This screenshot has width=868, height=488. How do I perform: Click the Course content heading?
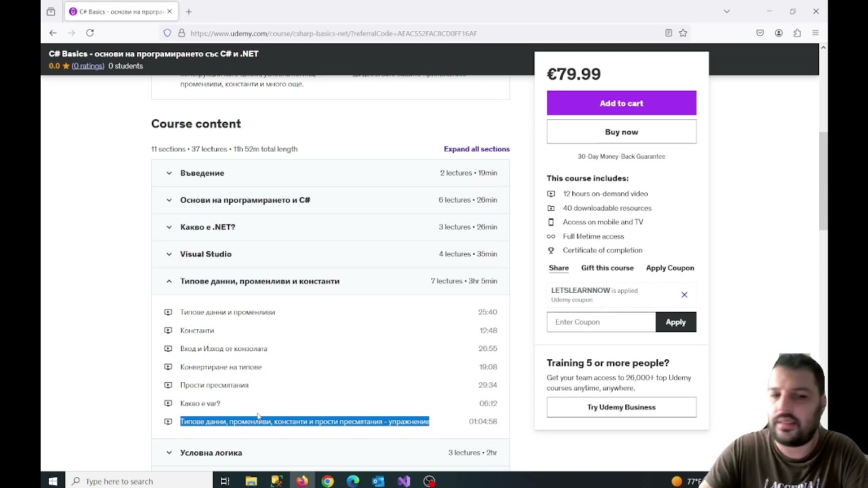pyautogui.click(x=196, y=124)
